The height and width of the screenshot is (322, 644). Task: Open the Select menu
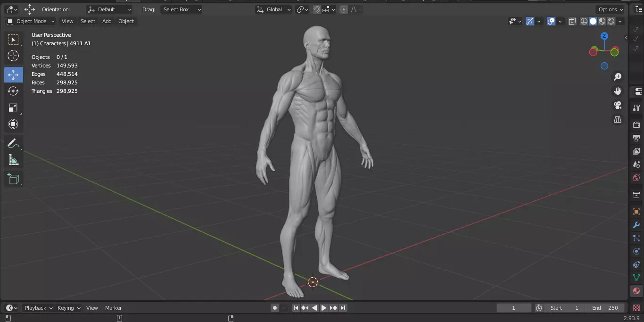coord(88,21)
